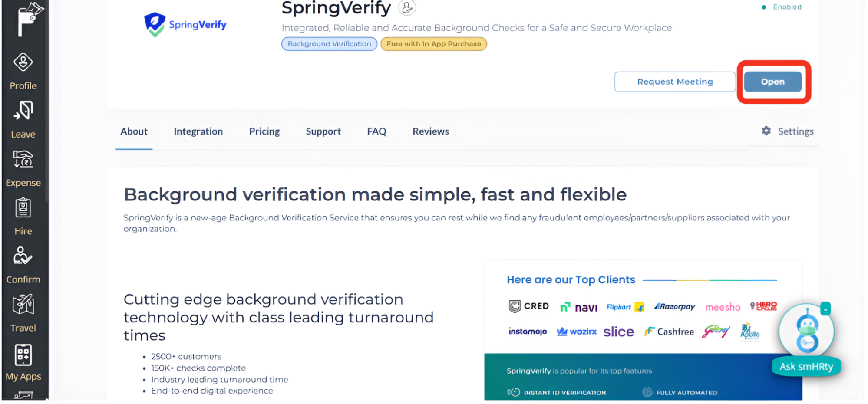Click the 'Background verification made simple' heading

[x=375, y=194]
